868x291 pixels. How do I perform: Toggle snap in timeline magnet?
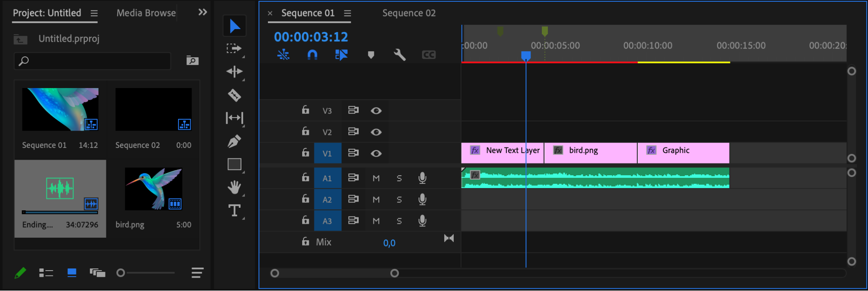(312, 55)
